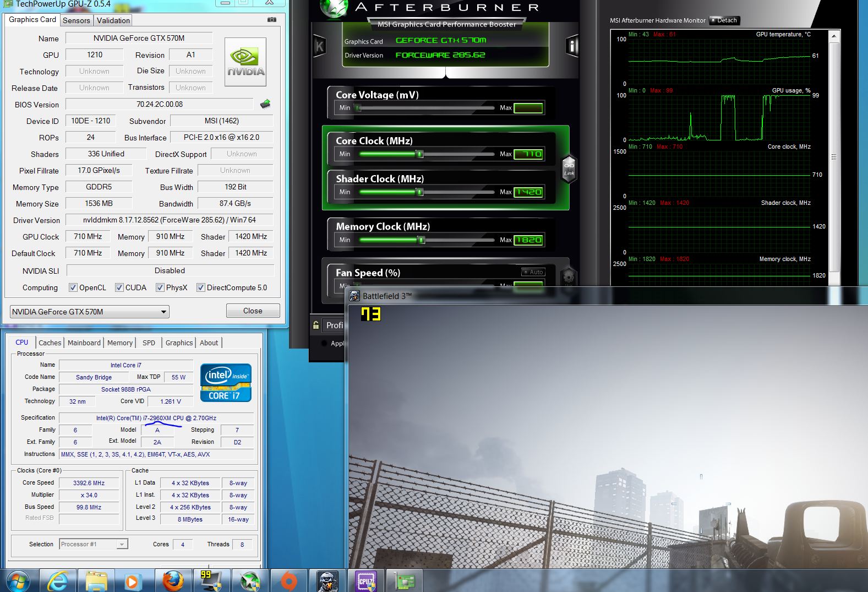Viewport: 868px width, 592px height.
Task: Open Internet Explorer from taskbar
Action: (58, 581)
